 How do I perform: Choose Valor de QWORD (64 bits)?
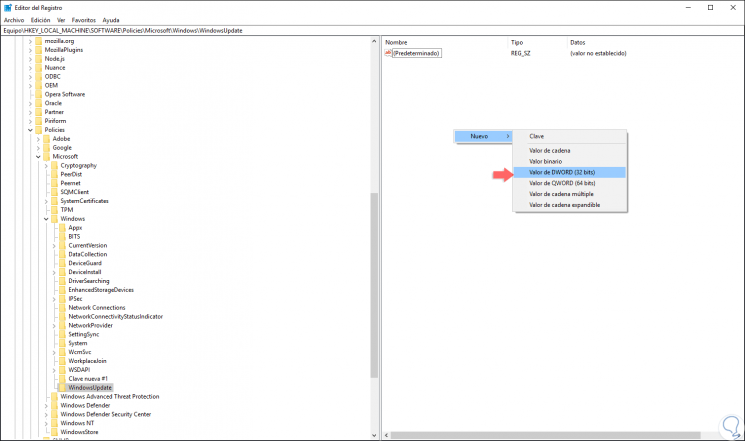569,183
